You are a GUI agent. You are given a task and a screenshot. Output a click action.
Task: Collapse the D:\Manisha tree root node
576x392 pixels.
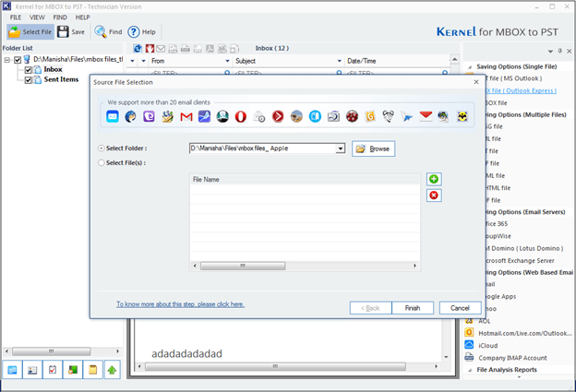pos(7,59)
